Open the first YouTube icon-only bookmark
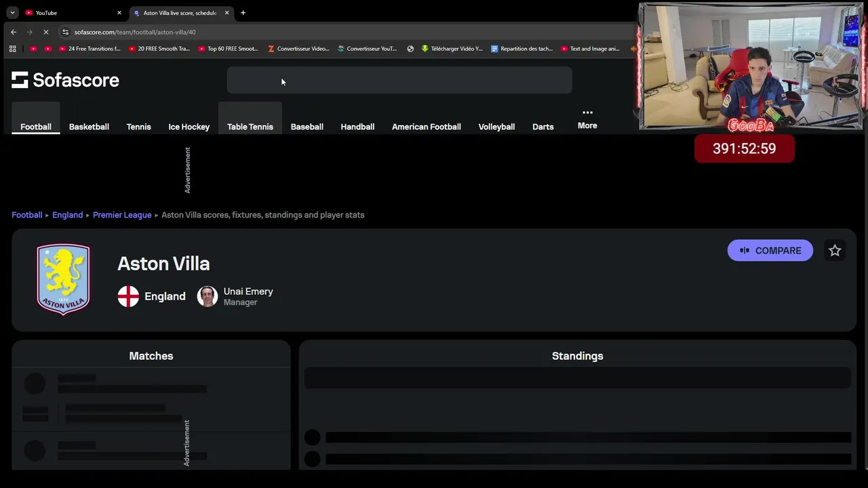 (33, 49)
